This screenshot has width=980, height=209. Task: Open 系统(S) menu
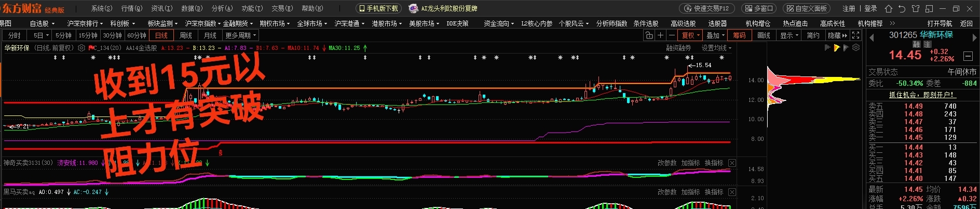point(101,8)
